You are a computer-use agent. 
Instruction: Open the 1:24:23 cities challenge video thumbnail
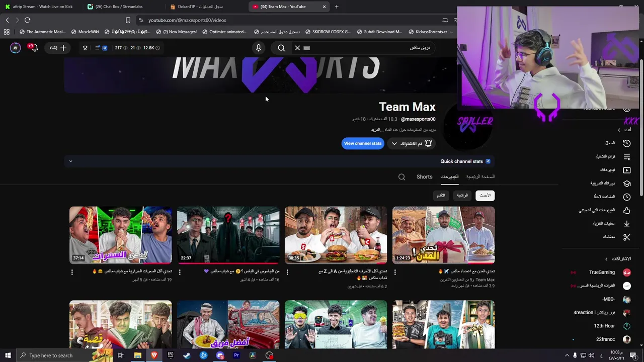pos(444,235)
